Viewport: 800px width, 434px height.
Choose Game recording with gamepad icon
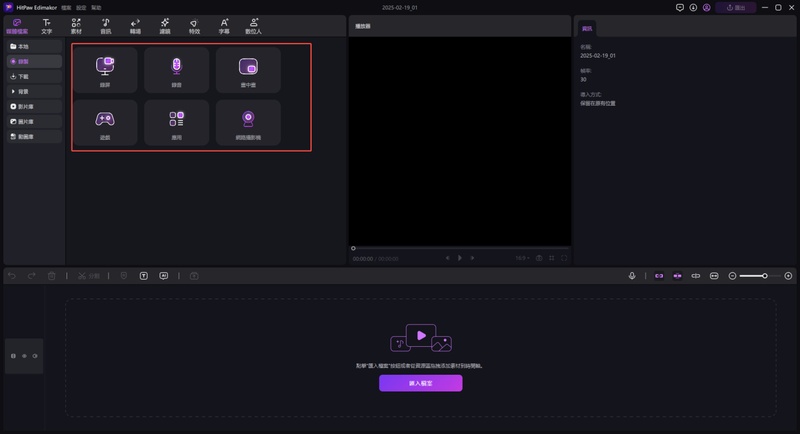point(105,123)
